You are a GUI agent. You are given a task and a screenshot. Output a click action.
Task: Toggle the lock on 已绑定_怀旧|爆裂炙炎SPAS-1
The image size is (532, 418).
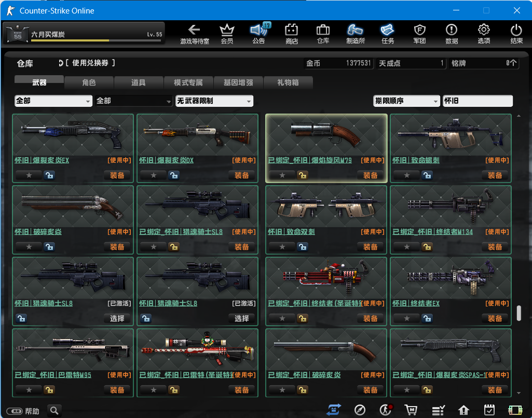point(427,390)
